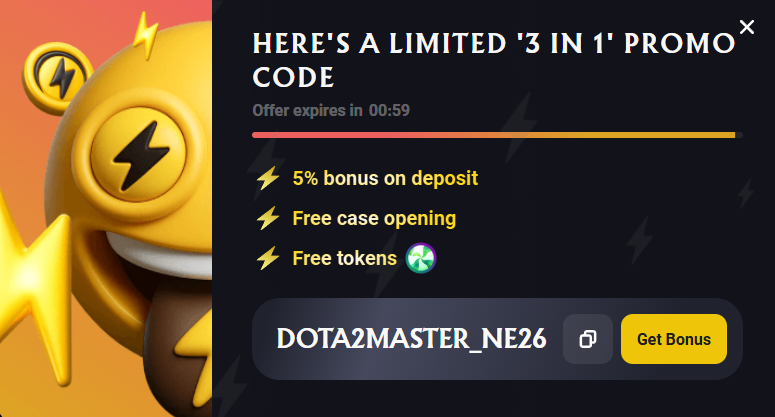Viewport: 775px width, 417px height.
Task: Click lightning bolt beside 5% bonus on deposit
Action: (268, 178)
